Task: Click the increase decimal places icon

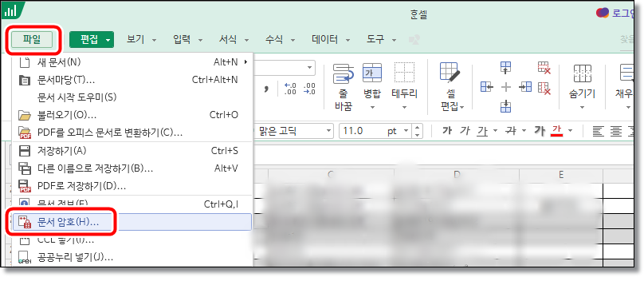Action: point(290,89)
